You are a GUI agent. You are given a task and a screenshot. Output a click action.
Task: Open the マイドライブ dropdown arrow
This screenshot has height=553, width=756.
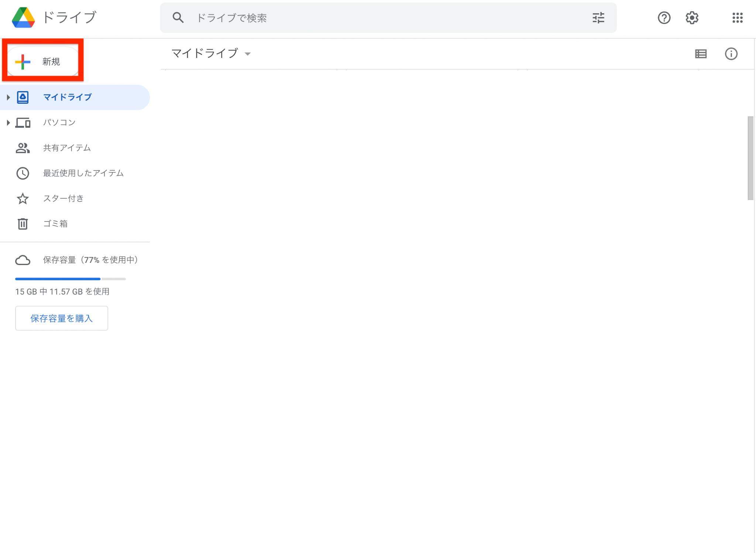click(248, 54)
